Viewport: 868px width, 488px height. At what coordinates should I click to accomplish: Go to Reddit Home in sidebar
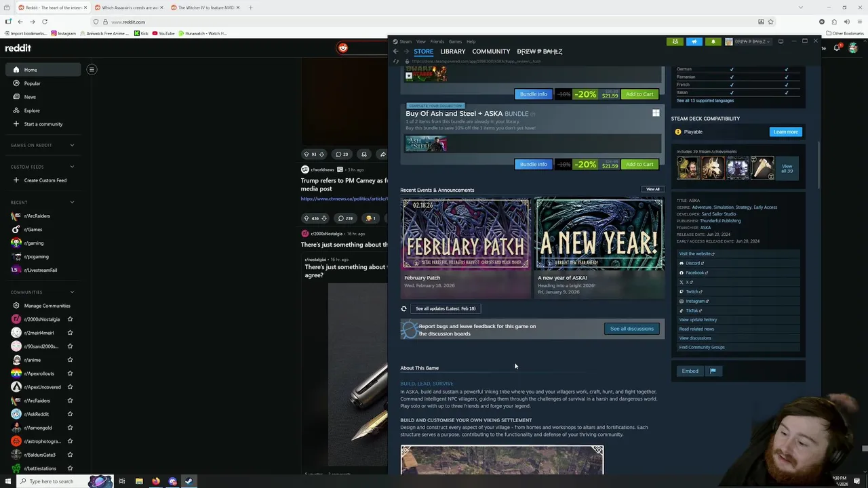pyautogui.click(x=43, y=70)
